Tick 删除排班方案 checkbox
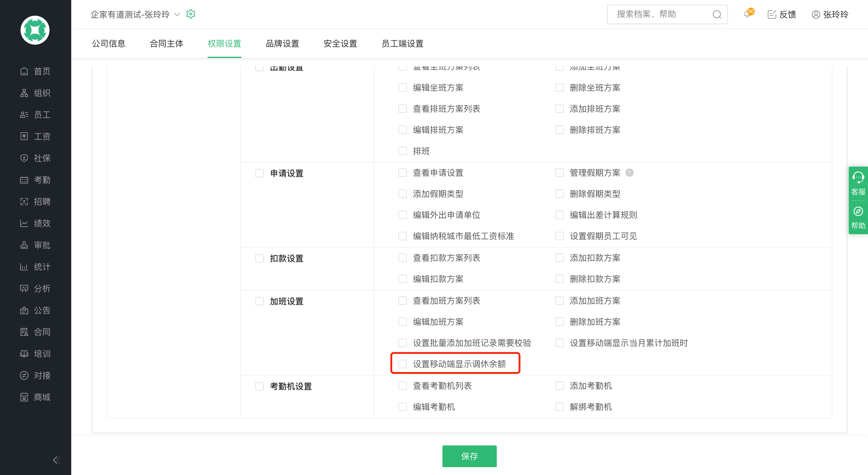Screen dimensions: 868x475 pos(559,130)
